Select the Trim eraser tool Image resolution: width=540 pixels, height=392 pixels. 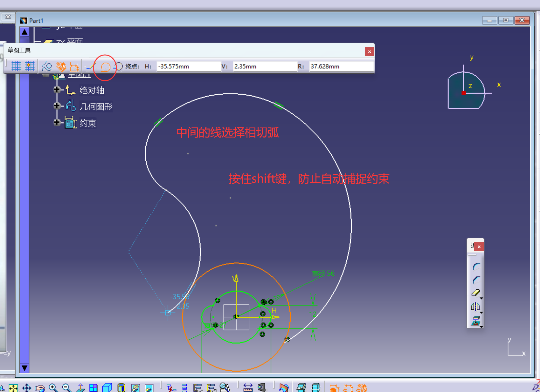coord(475,293)
